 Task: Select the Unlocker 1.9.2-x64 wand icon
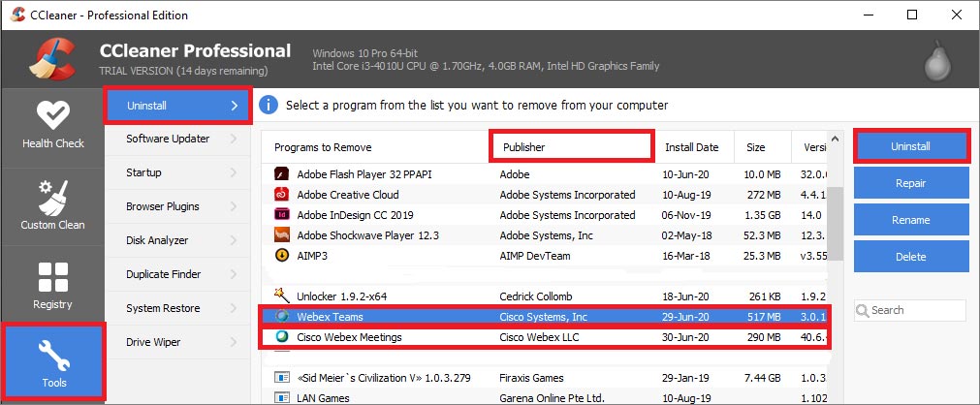pyautogui.click(x=281, y=296)
